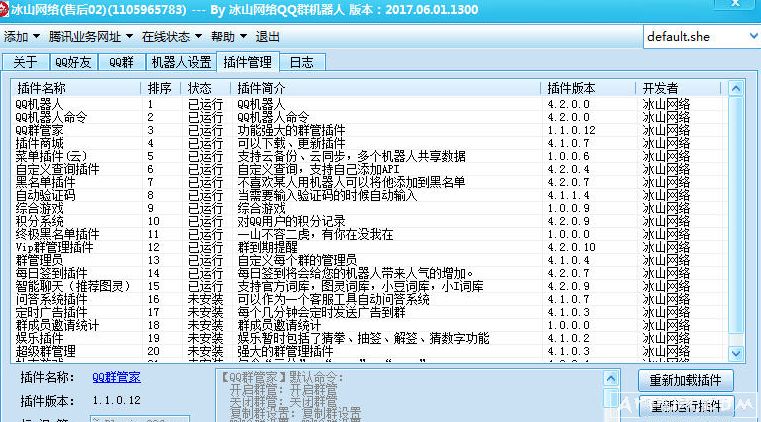
Task: Switch to the 机器人设置 tab
Action: (x=182, y=62)
